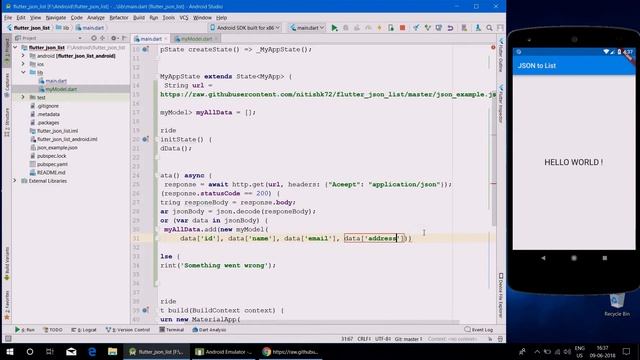The height and width of the screenshot is (360, 640).
Task: Open Task View on taskbar
Action: click(x=50, y=351)
